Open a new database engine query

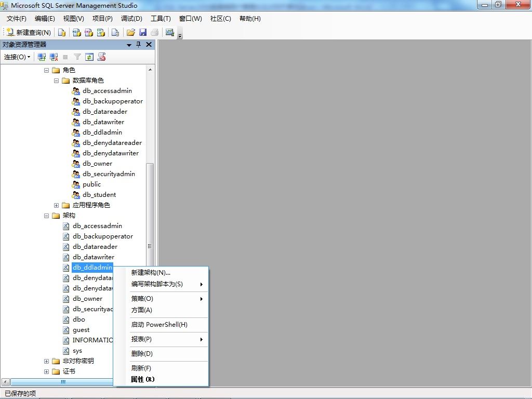(62, 32)
